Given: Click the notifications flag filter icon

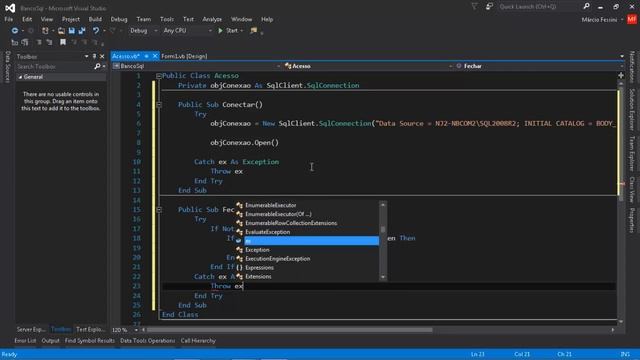Looking at the screenshot, I should 474,7.
